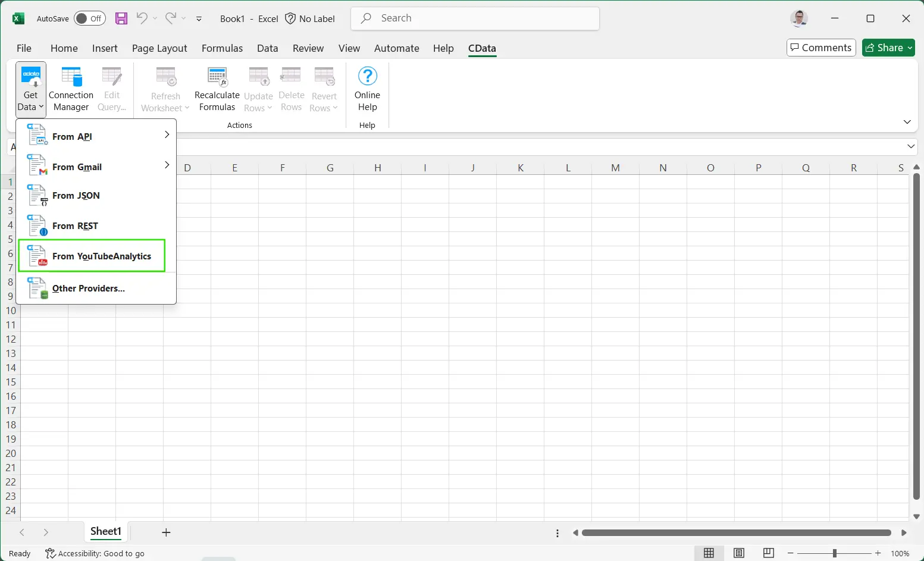
Task: Toggle AutoSave switch on
Action: click(x=90, y=18)
